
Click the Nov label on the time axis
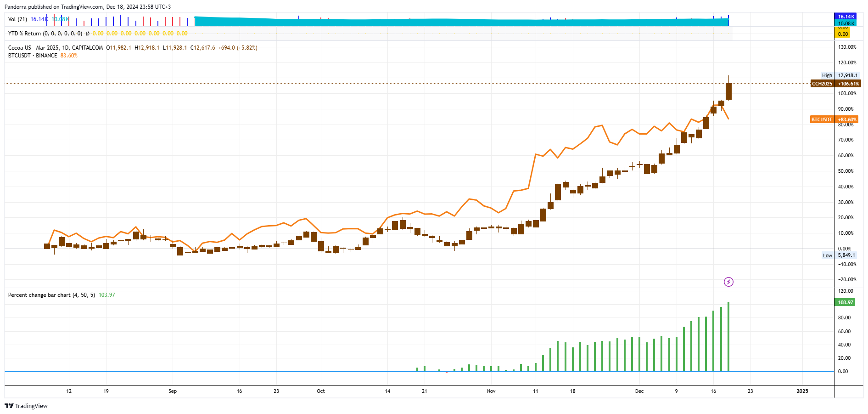[x=491, y=391]
